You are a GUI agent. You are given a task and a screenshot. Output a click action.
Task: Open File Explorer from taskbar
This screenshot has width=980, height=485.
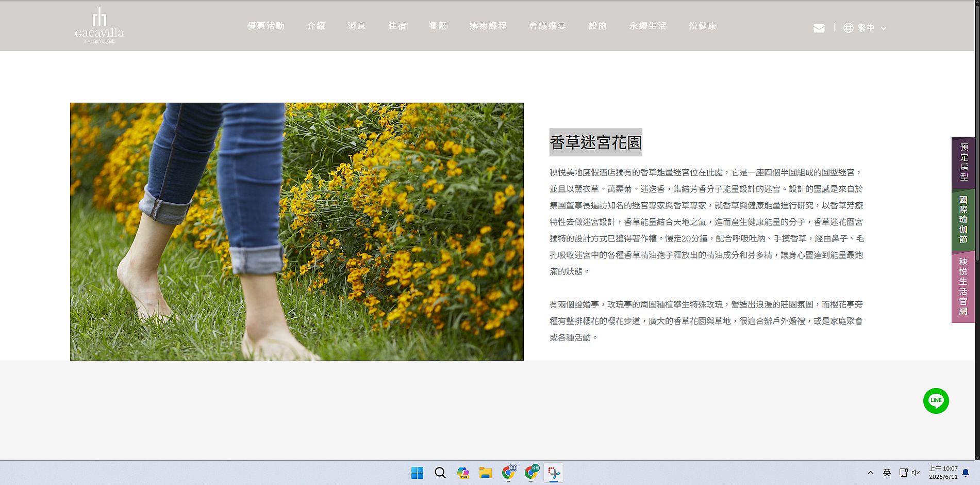(485, 473)
